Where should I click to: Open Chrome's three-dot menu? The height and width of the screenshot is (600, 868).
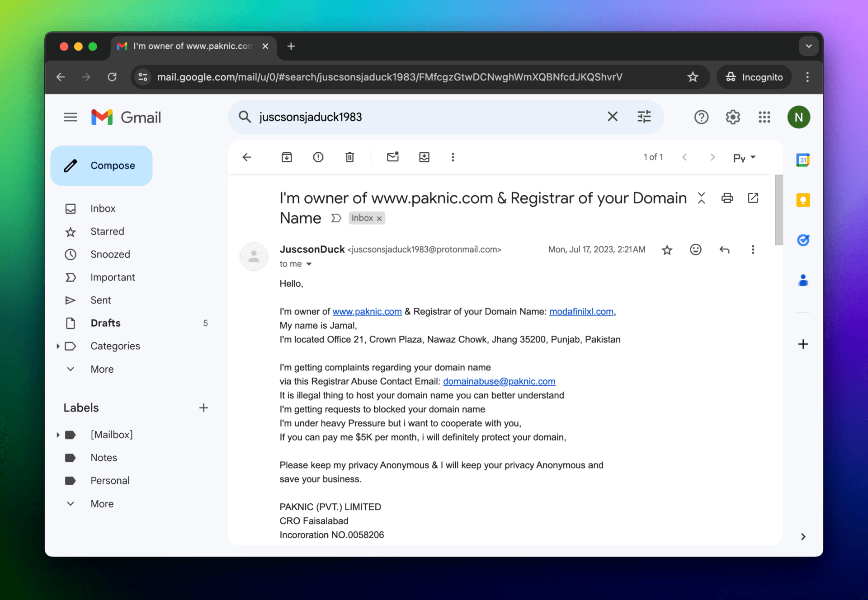[x=807, y=77]
